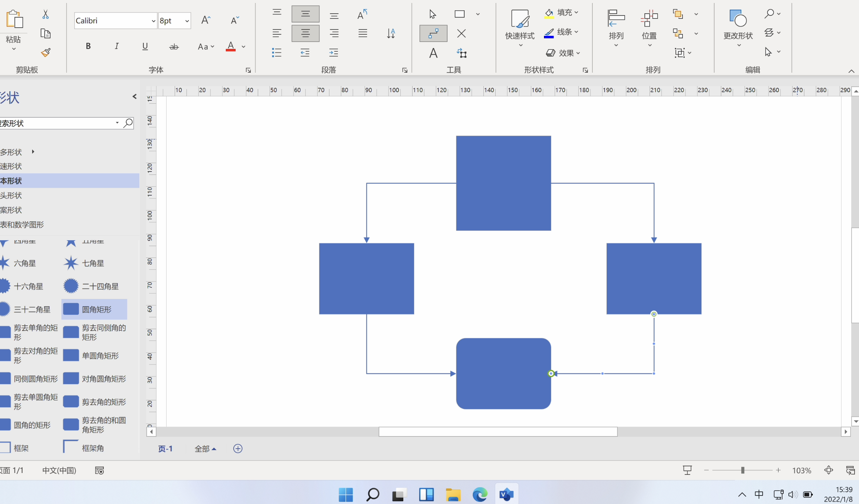
Task: Click the text direction icon
Action: coord(391,34)
